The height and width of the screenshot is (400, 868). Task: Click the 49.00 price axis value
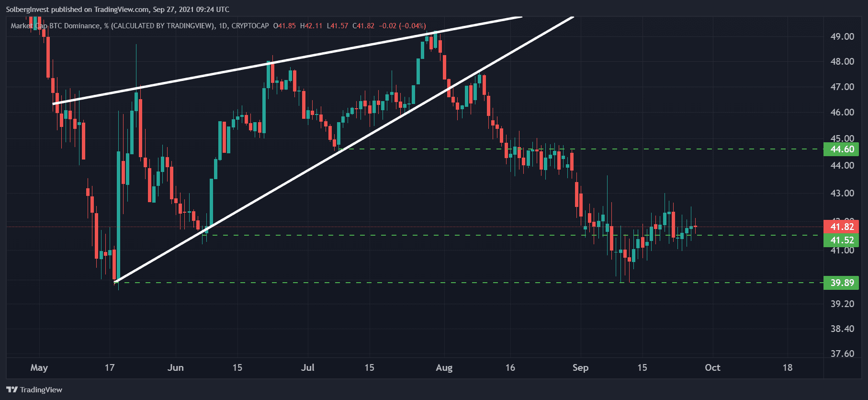(842, 36)
